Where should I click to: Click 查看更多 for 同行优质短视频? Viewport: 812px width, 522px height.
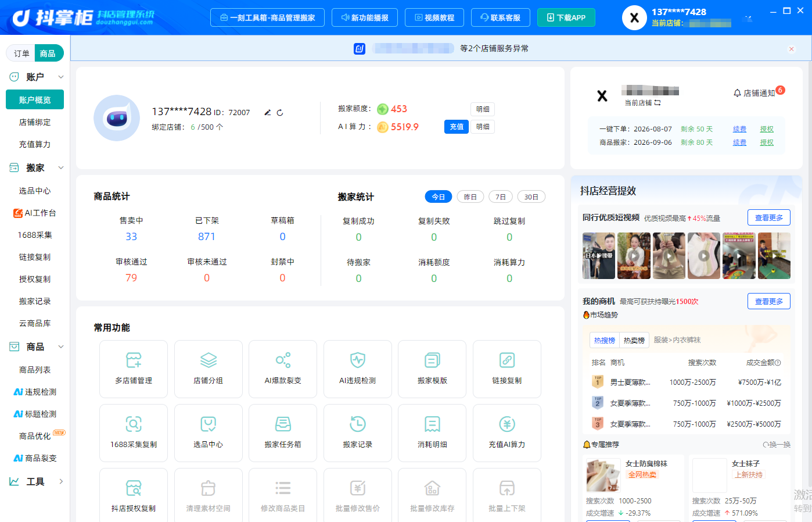(x=769, y=217)
